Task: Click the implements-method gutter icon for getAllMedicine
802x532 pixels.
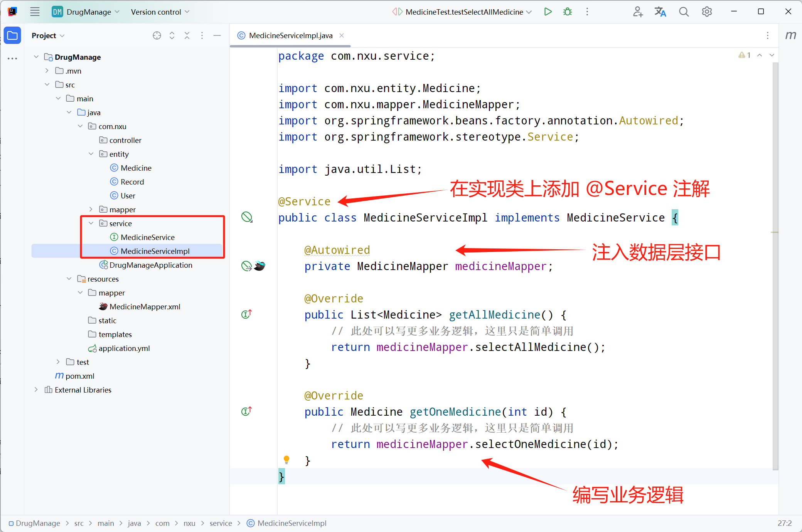Action: tap(246, 314)
